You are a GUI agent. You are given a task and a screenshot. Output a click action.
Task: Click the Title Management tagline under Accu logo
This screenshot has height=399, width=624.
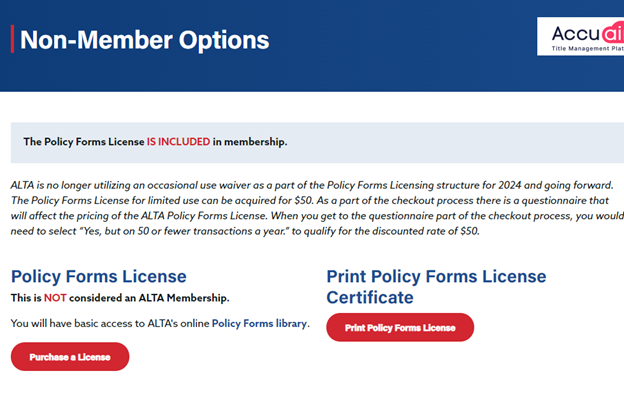(x=587, y=49)
